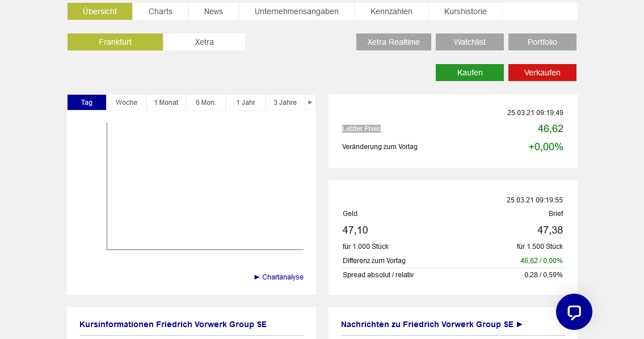
Task: Select the Woche chart period
Action: tap(126, 102)
